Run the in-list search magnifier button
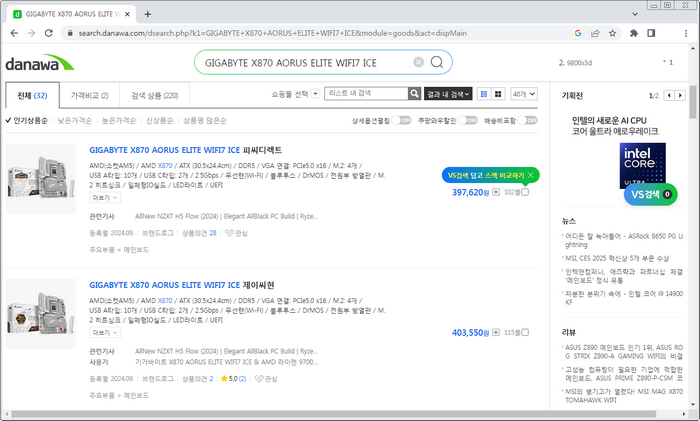 (x=415, y=93)
